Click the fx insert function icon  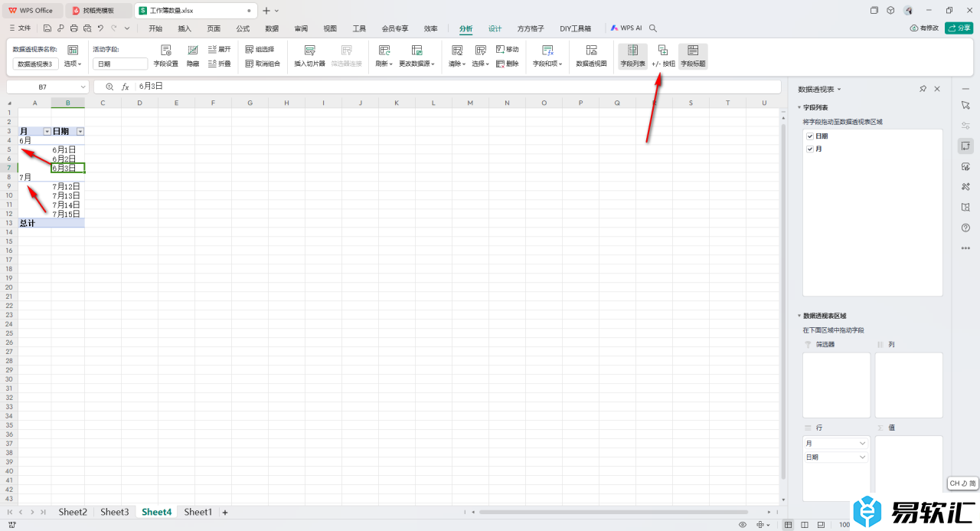point(126,87)
